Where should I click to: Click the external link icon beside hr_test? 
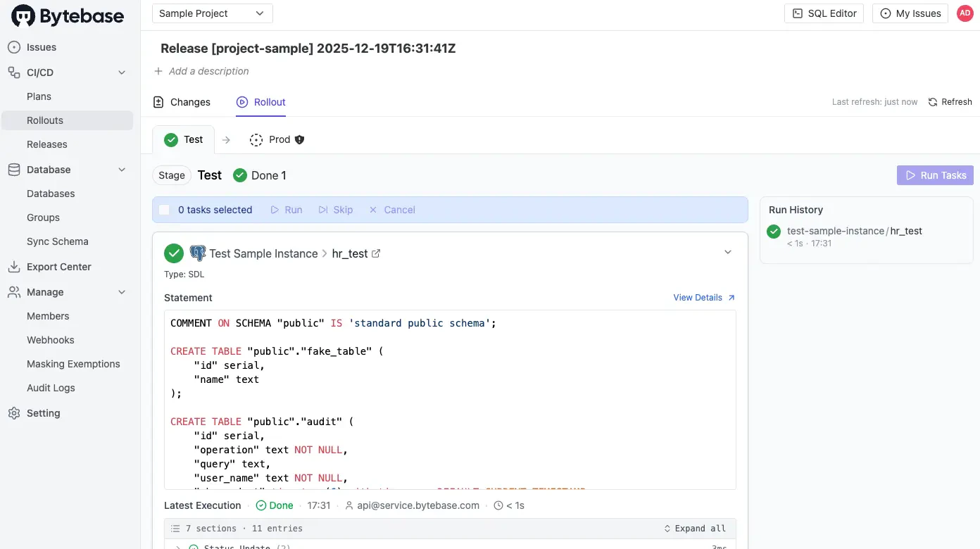point(376,253)
